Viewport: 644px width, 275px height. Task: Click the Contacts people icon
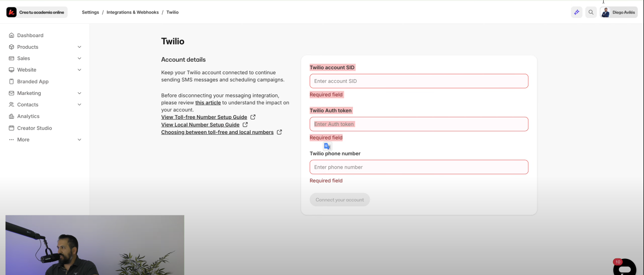(x=12, y=104)
